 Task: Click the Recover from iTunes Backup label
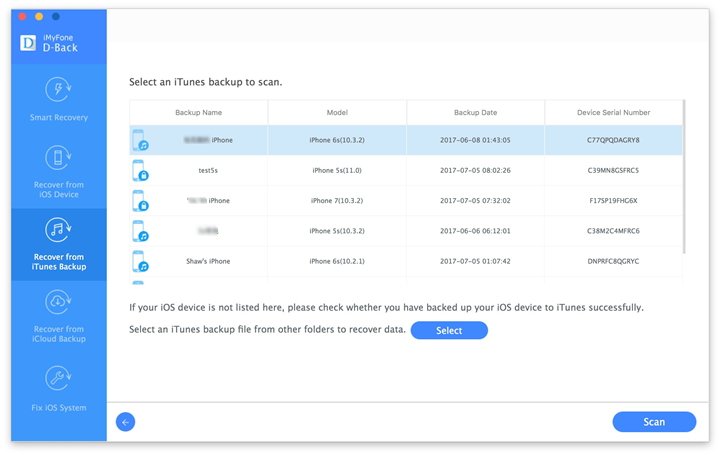59,262
